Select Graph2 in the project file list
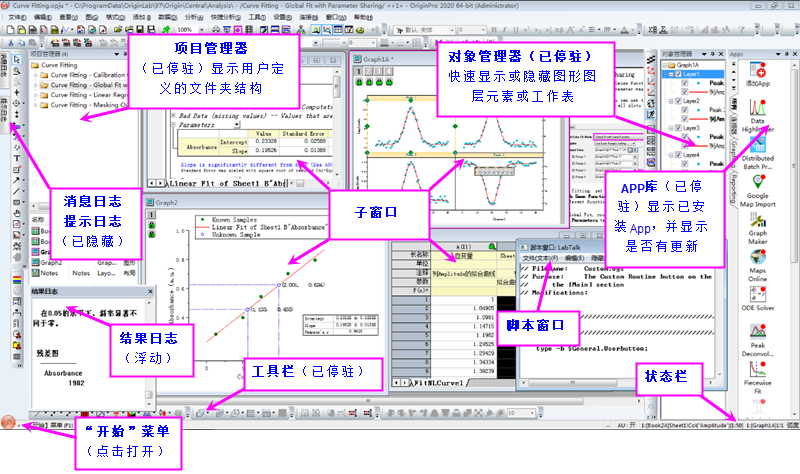The image size is (800, 474). [46, 262]
